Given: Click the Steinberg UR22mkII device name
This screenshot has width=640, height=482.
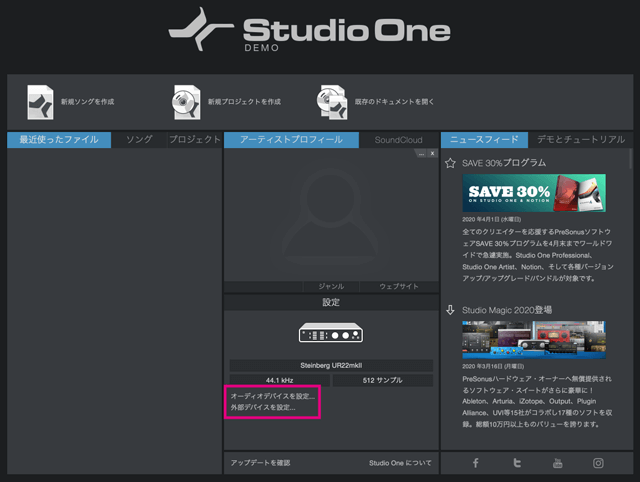Looking at the screenshot, I should [331, 365].
